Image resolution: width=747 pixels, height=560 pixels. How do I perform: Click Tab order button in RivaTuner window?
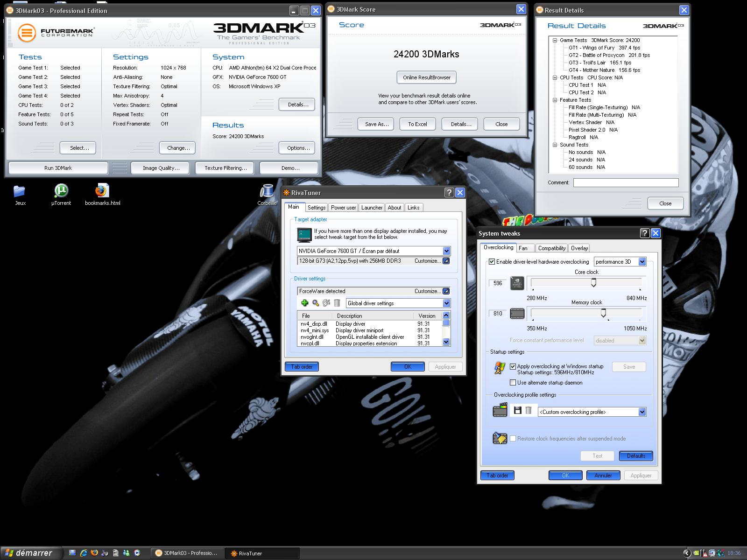click(x=302, y=367)
